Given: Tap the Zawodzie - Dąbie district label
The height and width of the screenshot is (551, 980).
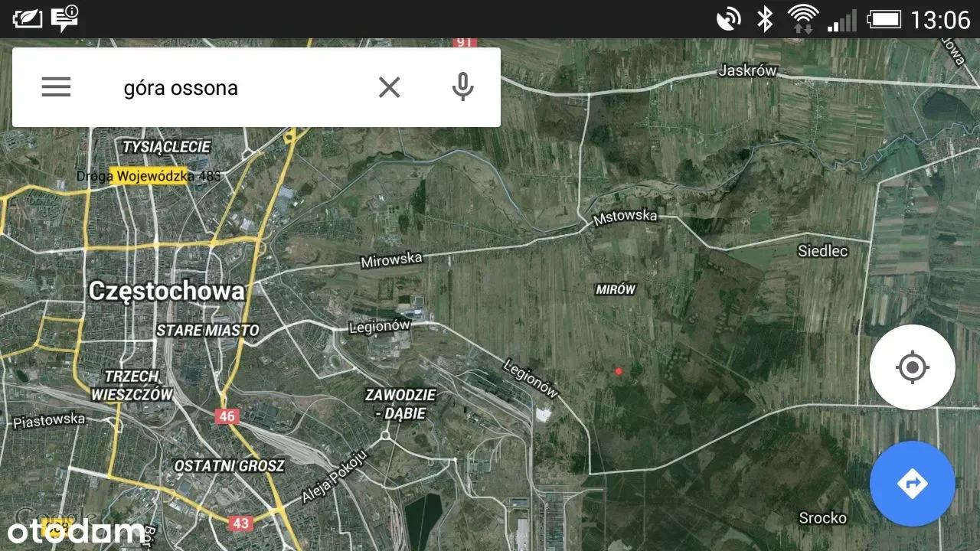Looking at the screenshot, I should click(400, 404).
